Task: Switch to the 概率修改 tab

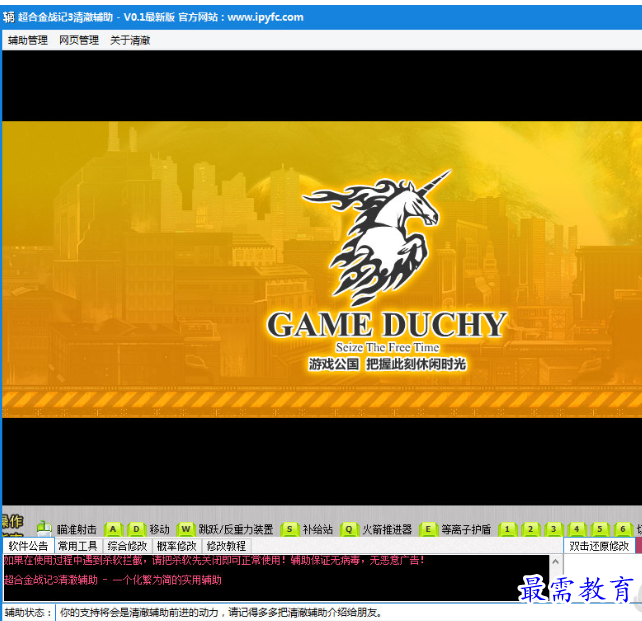Action: tap(177, 546)
